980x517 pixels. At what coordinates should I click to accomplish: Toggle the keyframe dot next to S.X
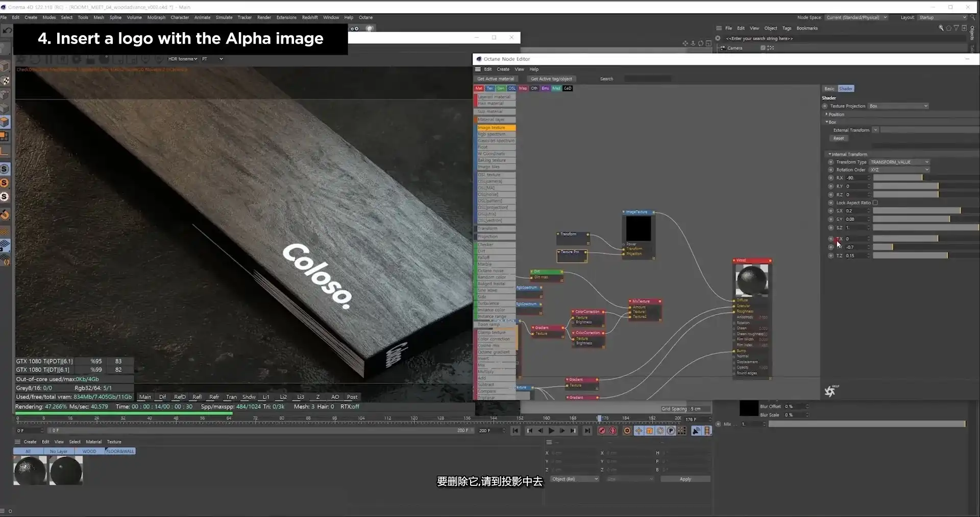pos(830,210)
